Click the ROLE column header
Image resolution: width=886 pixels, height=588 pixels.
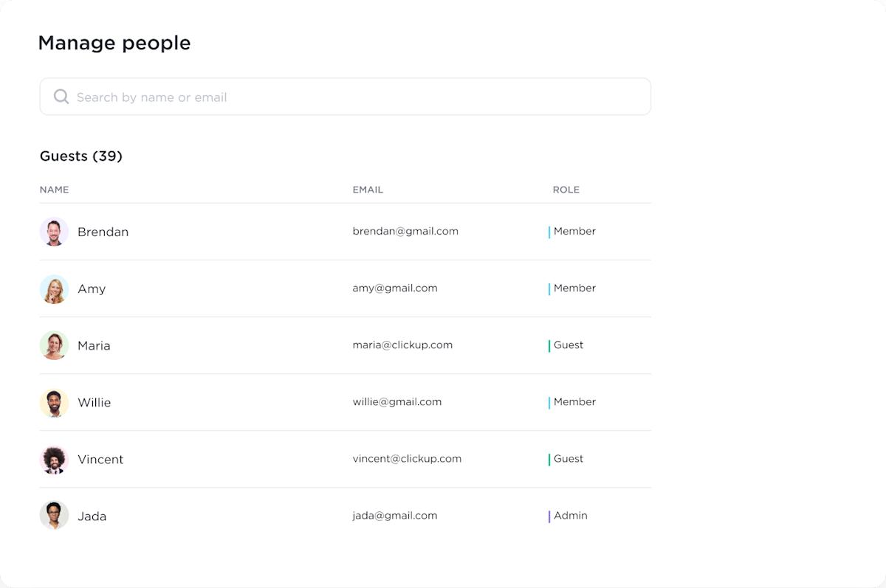(x=566, y=190)
